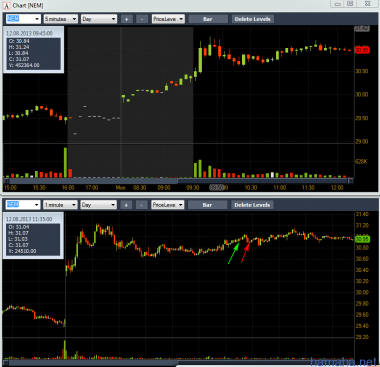Click the 12:00 time label on the 5 minutes chart axis

[x=337, y=188]
